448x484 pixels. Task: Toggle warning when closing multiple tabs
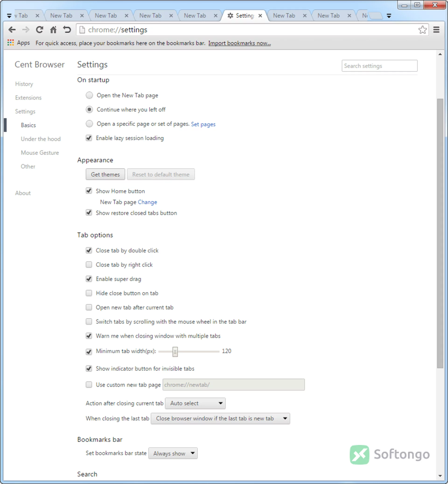[89, 336]
